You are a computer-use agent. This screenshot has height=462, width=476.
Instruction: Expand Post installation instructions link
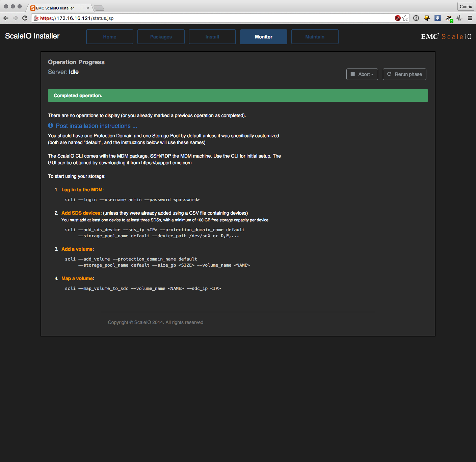(96, 126)
